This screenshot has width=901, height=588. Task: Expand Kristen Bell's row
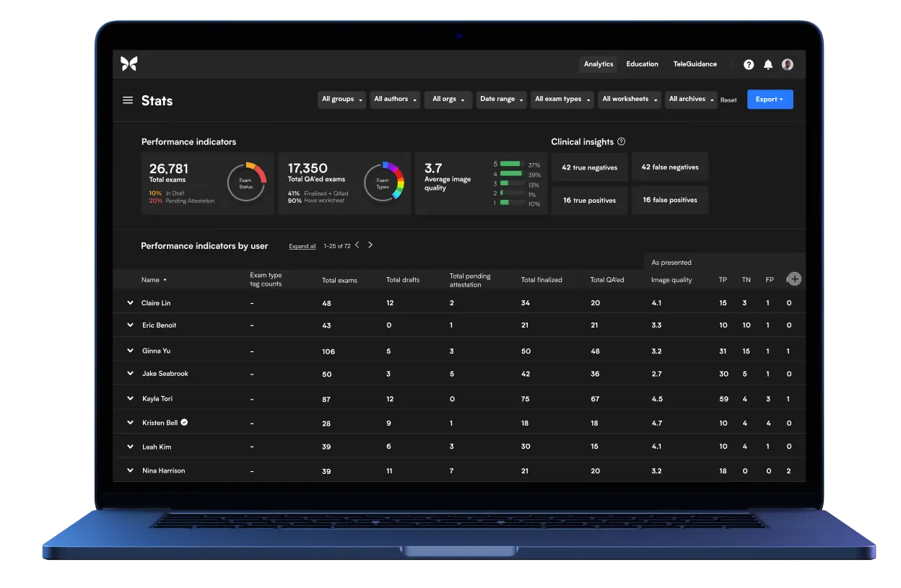tap(131, 423)
